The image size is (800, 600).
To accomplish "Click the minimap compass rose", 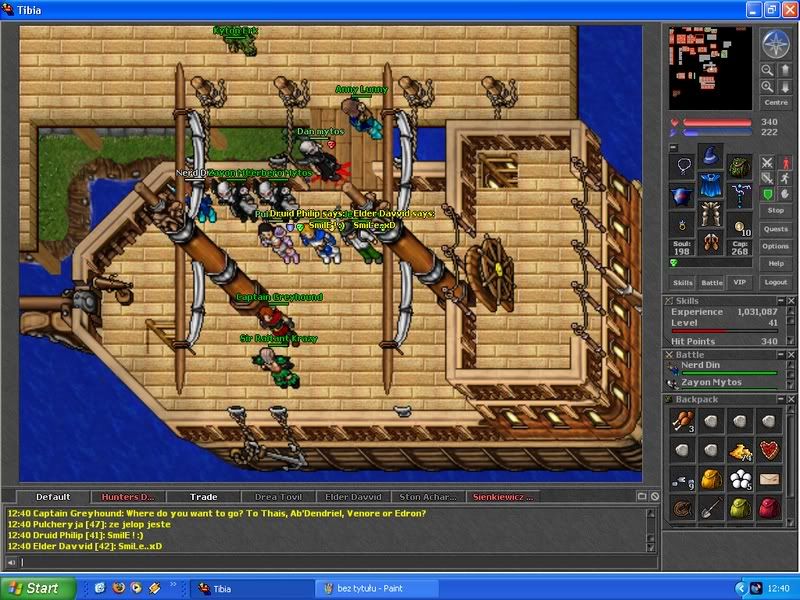I will tap(776, 43).
